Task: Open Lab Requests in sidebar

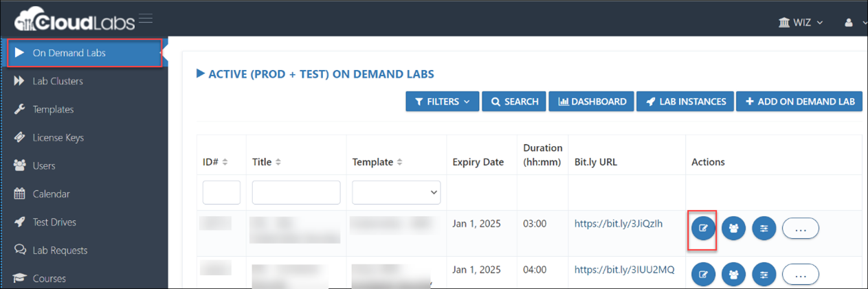Action: pyautogui.click(x=60, y=250)
